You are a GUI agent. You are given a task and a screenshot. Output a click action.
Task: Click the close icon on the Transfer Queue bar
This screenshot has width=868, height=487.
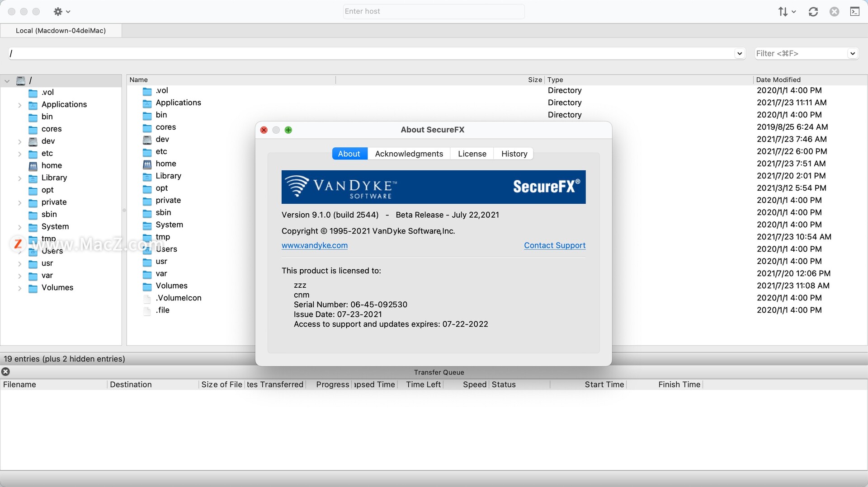tap(5, 371)
